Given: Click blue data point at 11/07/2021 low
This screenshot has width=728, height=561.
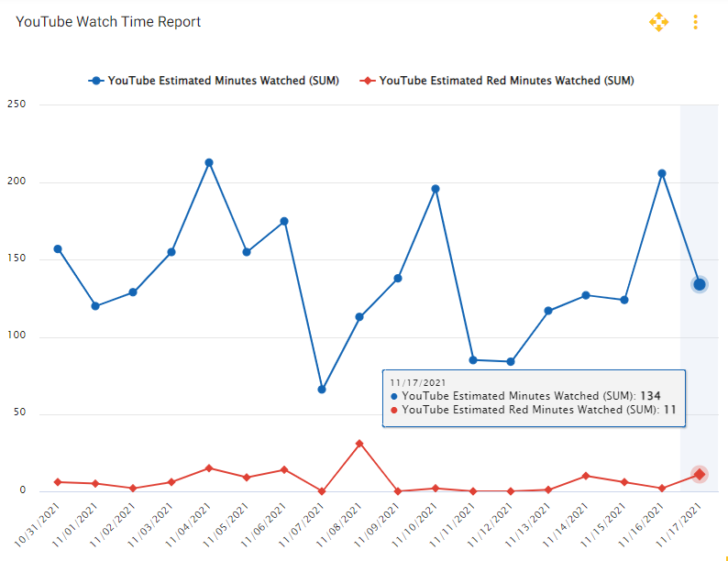Looking at the screenshot, I should 322,390.
